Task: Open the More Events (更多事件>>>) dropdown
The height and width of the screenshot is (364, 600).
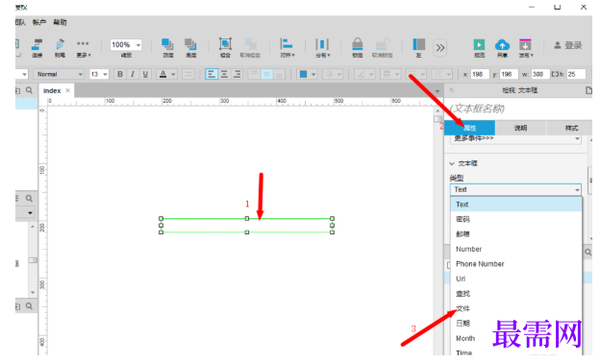Action: [515, 138]
